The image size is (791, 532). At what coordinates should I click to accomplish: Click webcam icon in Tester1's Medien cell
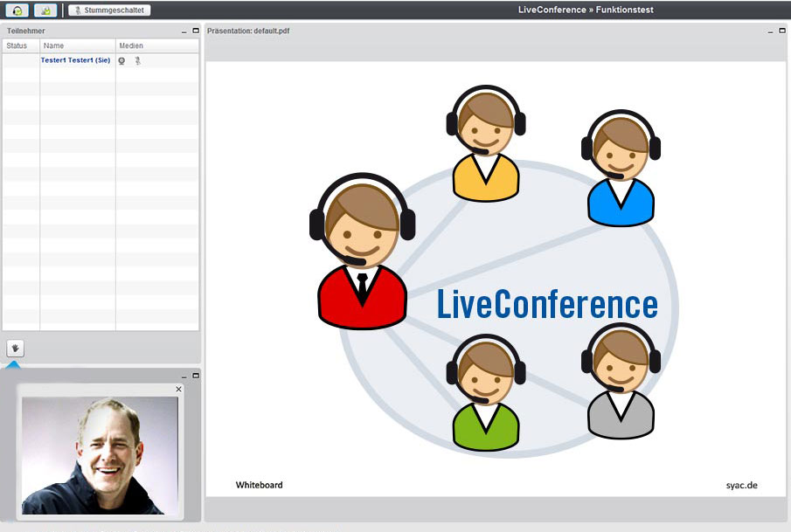[x=121, y=60]
